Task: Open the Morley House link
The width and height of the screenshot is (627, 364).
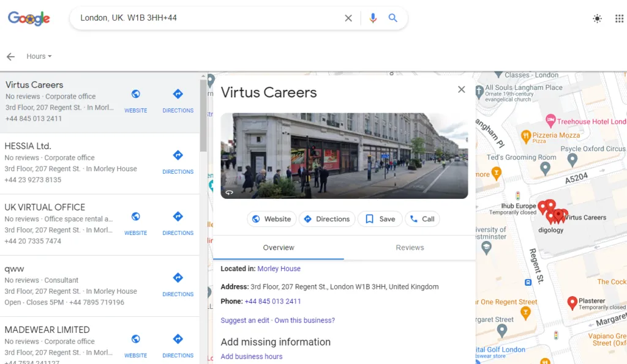Action: click(279, 269)
